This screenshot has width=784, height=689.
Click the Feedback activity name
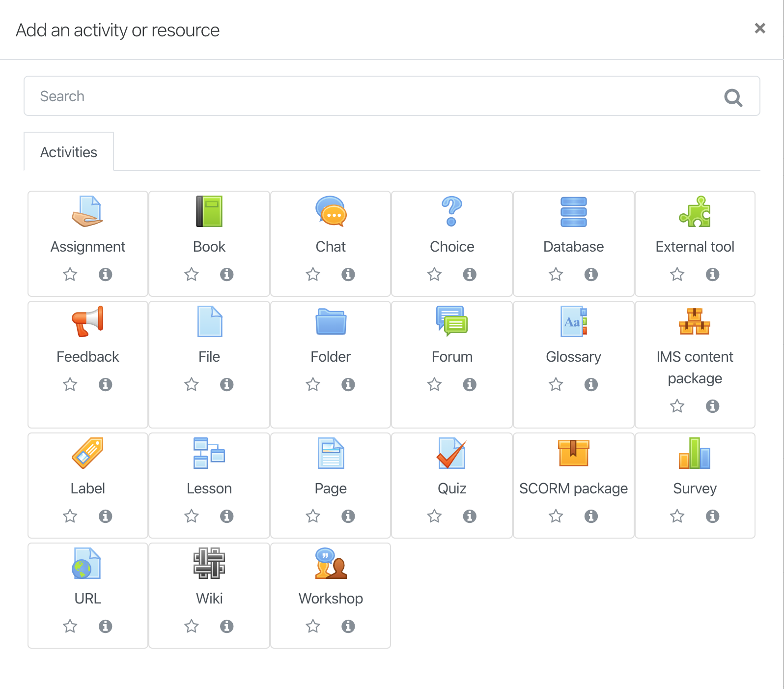(x=88, y=357)
